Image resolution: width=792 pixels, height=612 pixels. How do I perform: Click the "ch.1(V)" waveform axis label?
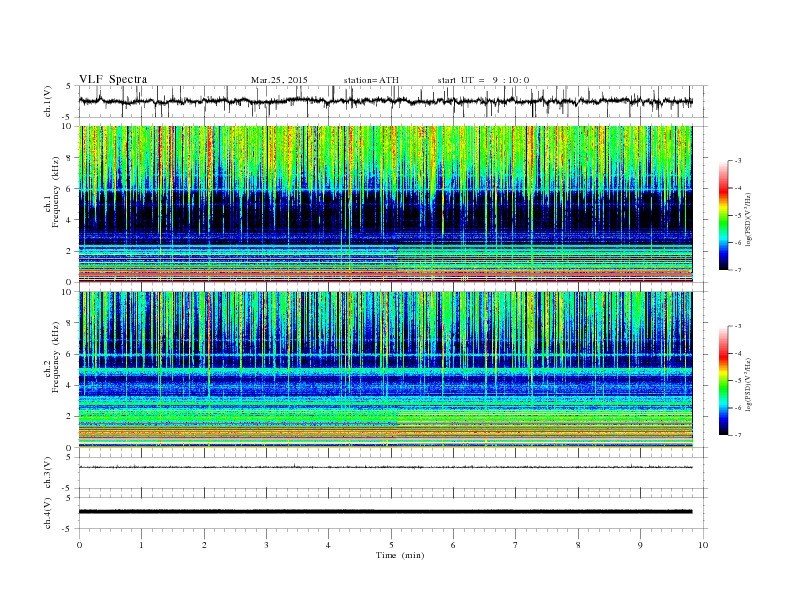click(48, 101)
